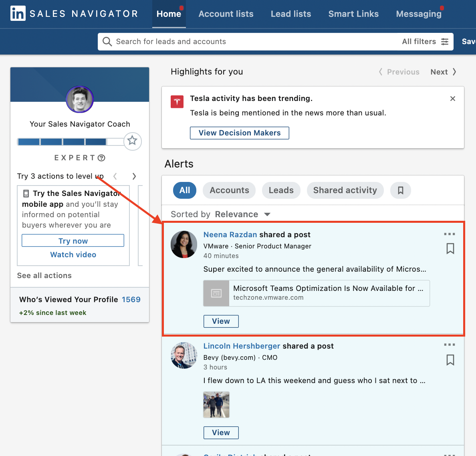476x456 pixels.
Task: Click View Decision Makers button
Action: tap(240, 133)
